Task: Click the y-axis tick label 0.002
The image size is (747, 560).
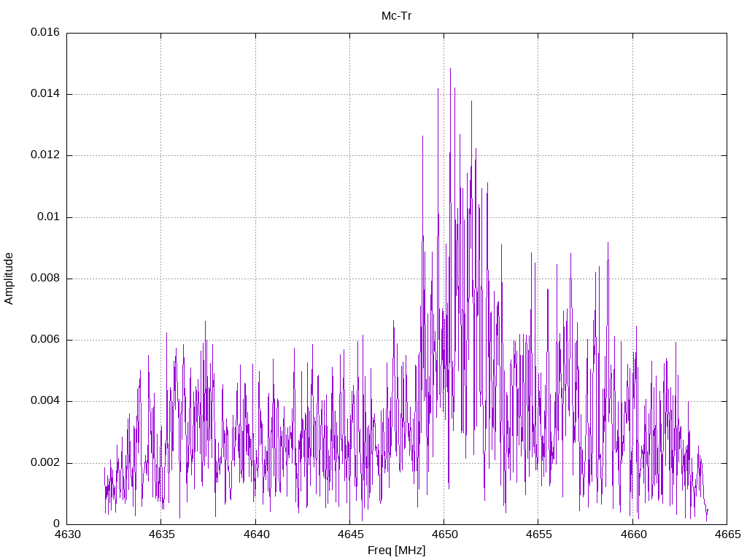Action: (x=45, y=463)
